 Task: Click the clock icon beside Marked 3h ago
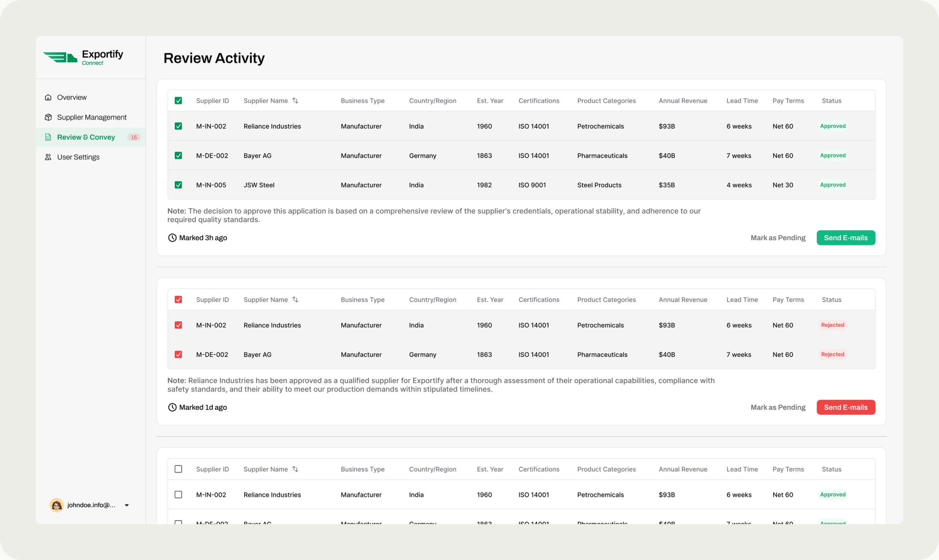pyautogui.click(x=172, y=238)
